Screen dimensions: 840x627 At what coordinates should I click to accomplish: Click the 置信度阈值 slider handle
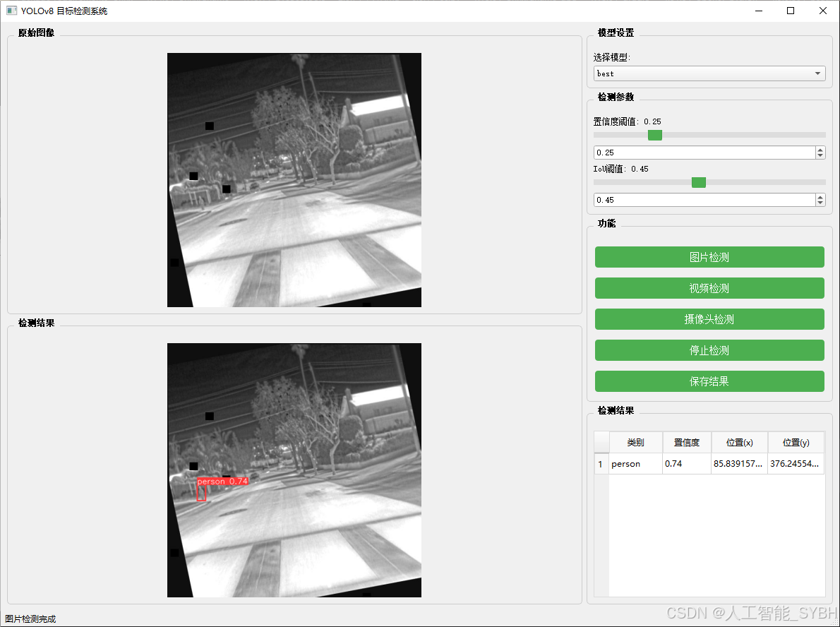click(654, 135)
